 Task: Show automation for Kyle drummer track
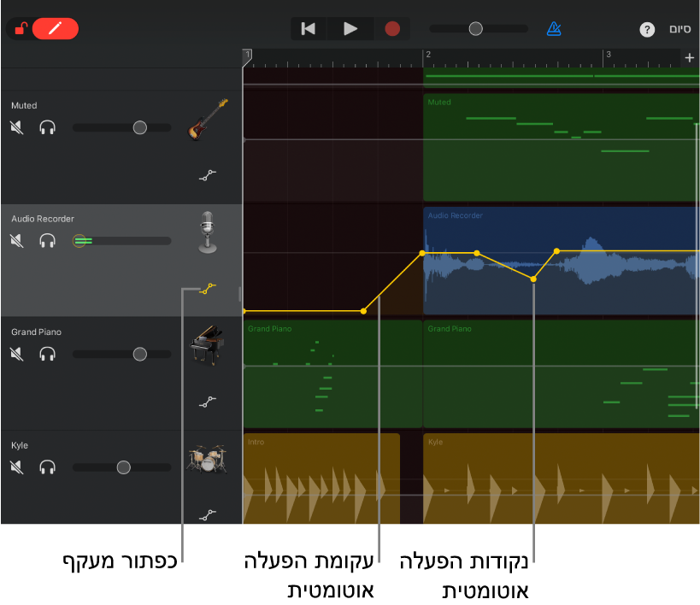tap(207, 514)
